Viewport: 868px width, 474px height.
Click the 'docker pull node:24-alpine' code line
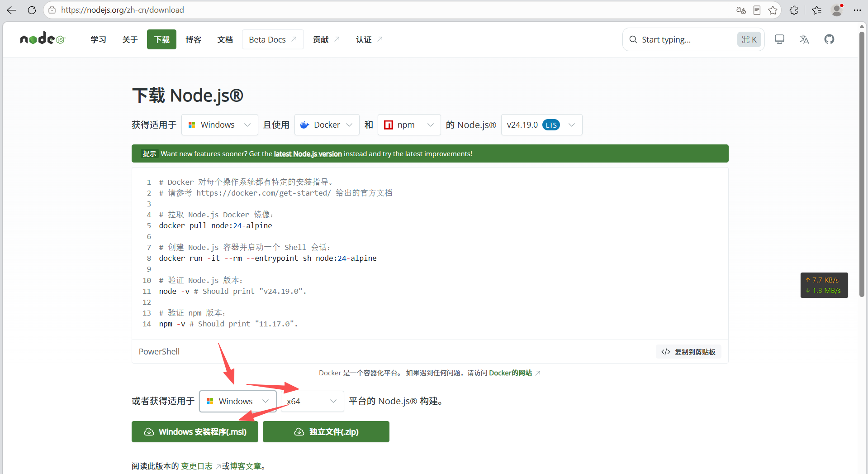pyautogui.click(x=215, y=225)
